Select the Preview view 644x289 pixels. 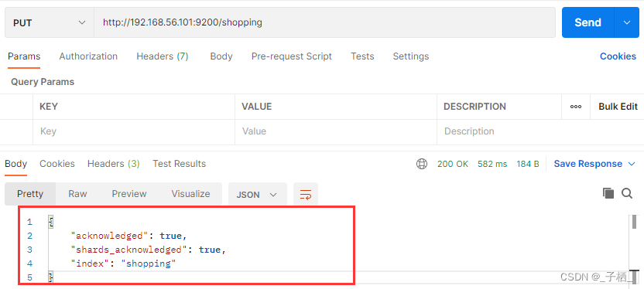click(x=129, y=194)
